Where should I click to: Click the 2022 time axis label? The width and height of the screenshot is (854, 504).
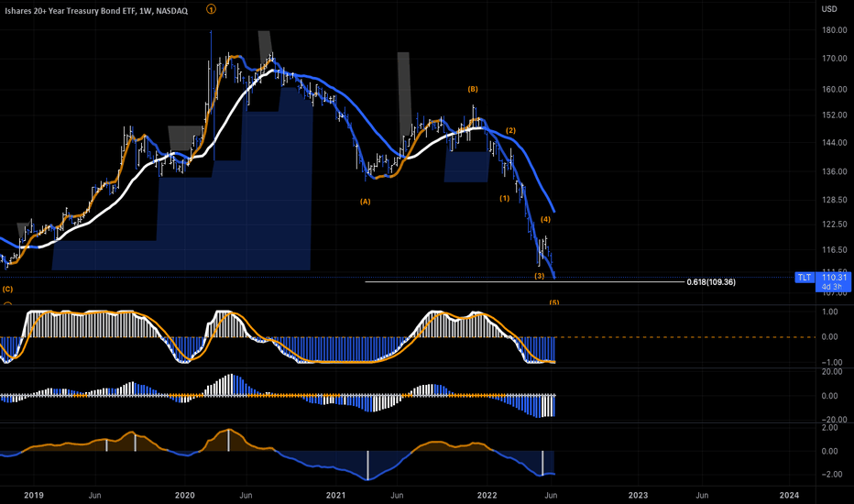click(x=487, y=495)
